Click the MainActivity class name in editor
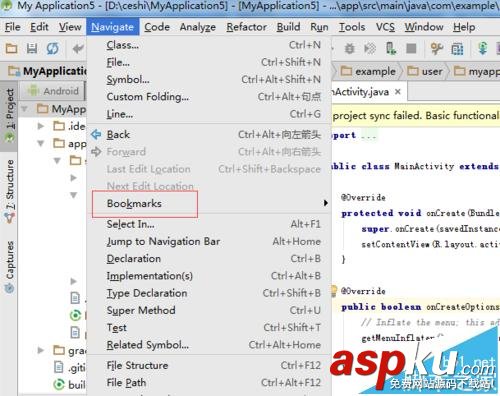 424,166
